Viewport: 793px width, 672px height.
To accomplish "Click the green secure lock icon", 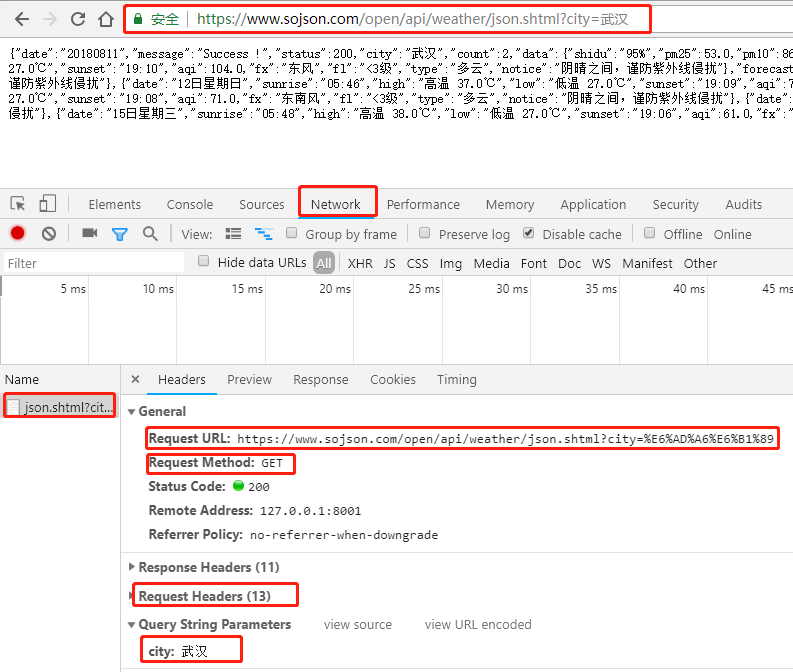I will 138,19.
